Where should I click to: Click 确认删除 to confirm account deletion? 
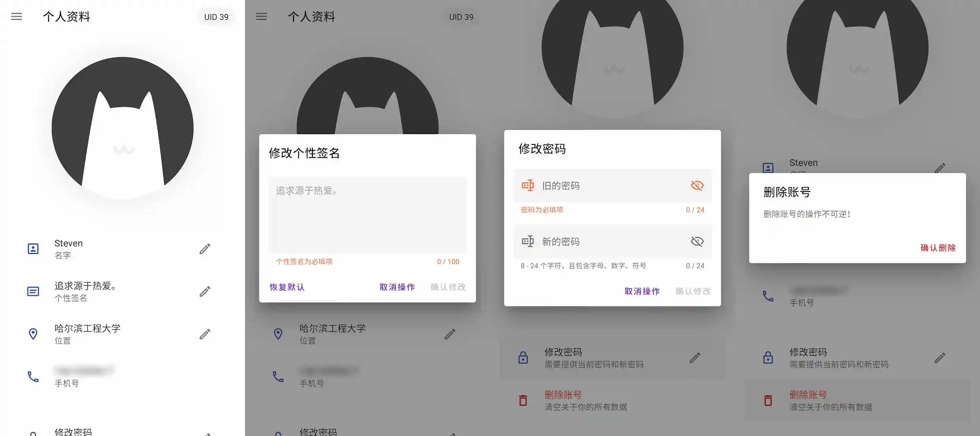[938, 248]
